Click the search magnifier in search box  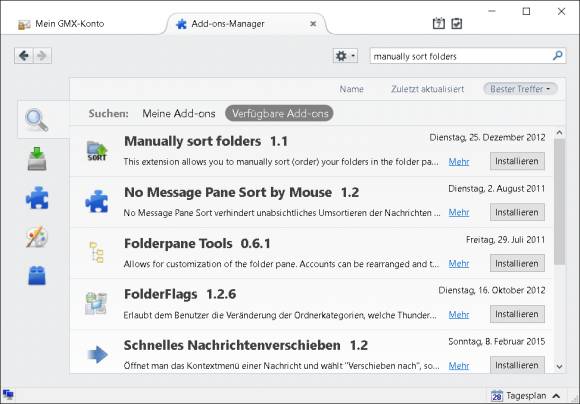557,56
